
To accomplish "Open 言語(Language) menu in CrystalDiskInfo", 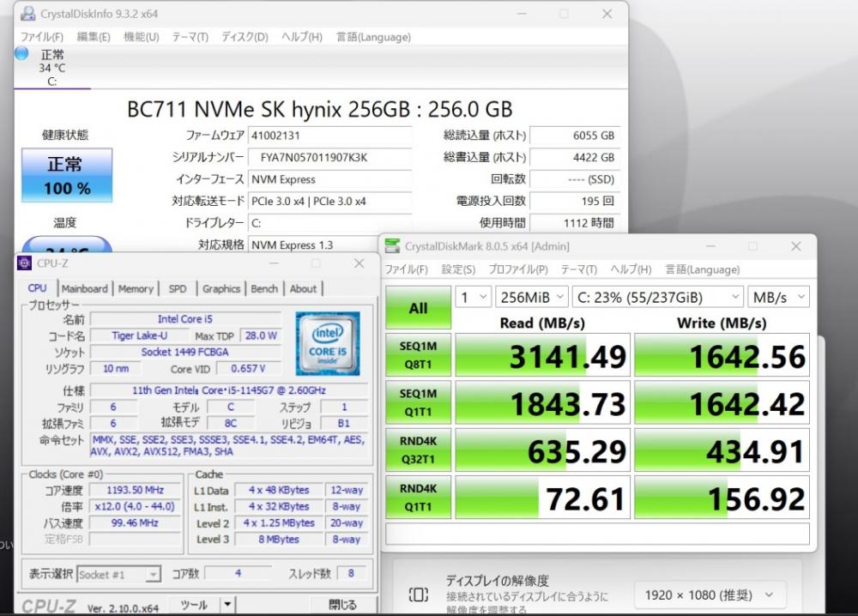I will pos(373,37).
